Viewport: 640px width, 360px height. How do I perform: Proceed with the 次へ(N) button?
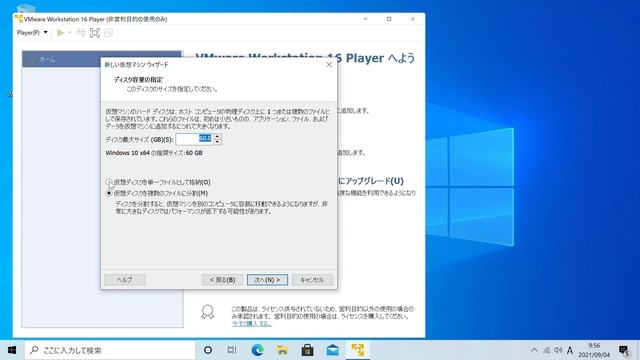(267, 280)
